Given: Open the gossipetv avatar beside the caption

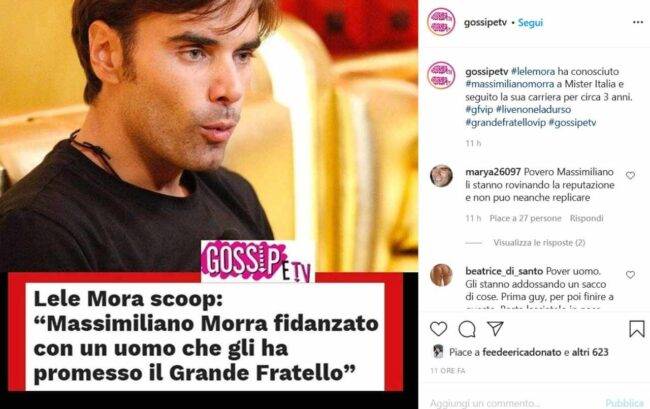Looking at the screenshot, I should pyautogui.click(x=441, y=75).
